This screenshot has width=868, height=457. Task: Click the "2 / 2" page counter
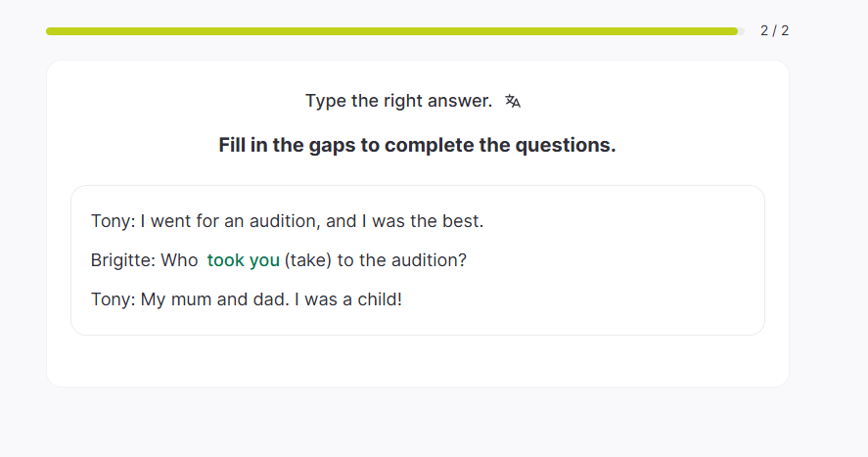tap(774, 31)
